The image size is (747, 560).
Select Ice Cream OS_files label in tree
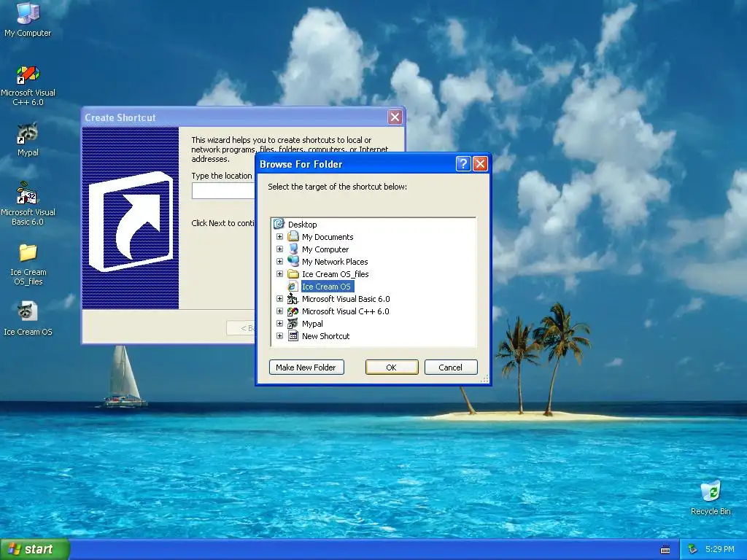tap(336, 274)
